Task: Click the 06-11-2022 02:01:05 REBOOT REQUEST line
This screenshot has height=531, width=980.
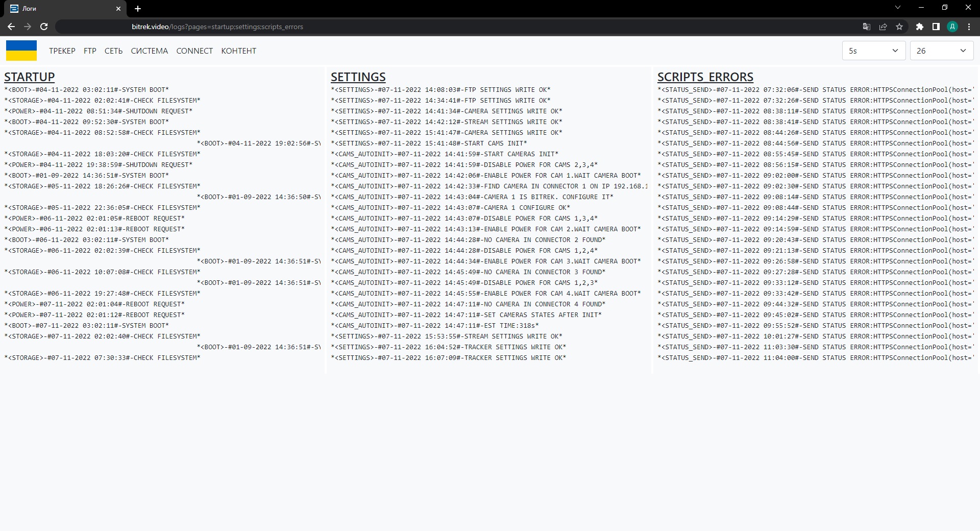Action: [94, 219]
